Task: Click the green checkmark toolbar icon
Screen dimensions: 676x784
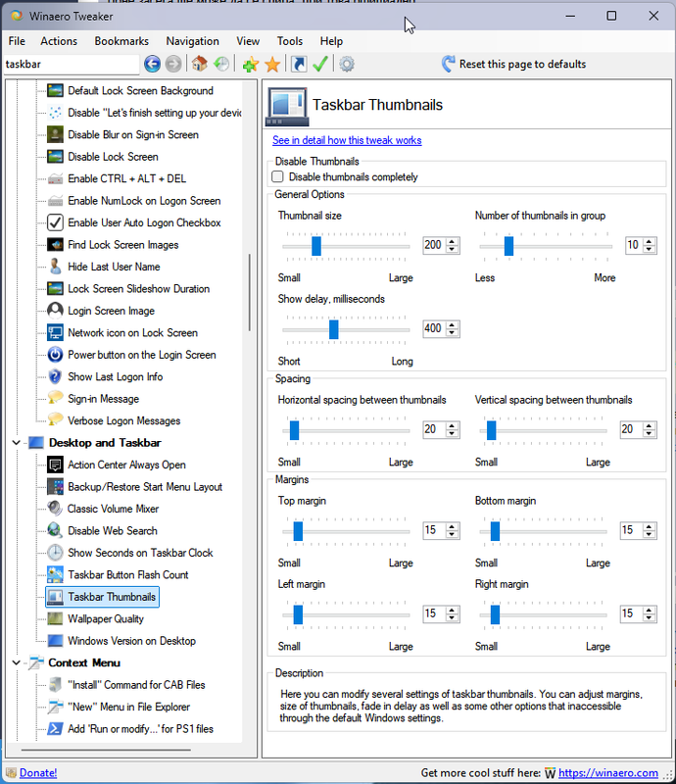Action: pos(320,64)
